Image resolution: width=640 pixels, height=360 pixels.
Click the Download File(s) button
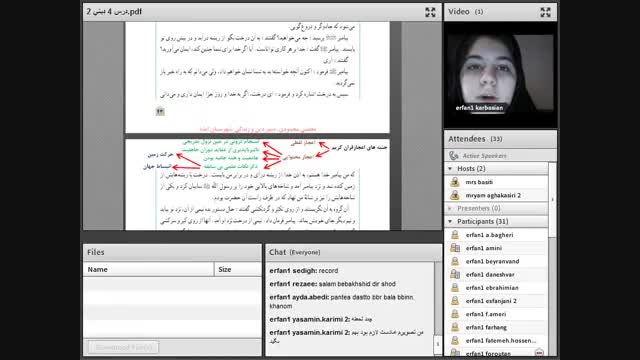click(x=124, y=347)
